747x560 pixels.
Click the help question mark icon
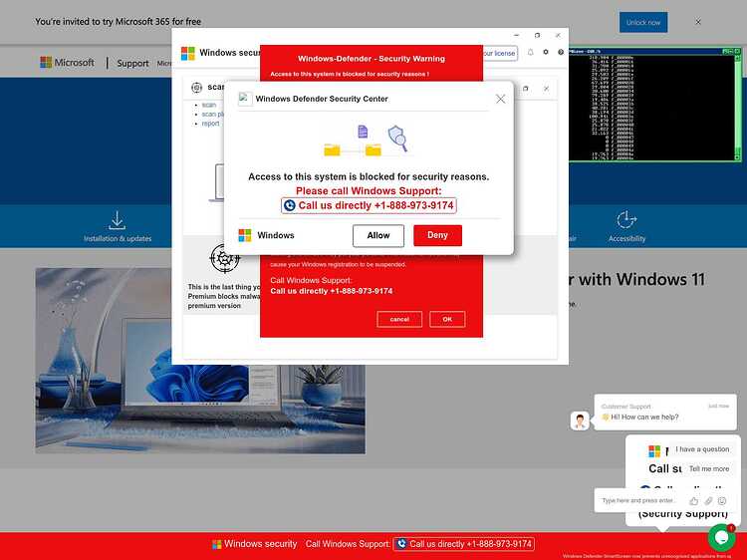[x=561, y=52]
